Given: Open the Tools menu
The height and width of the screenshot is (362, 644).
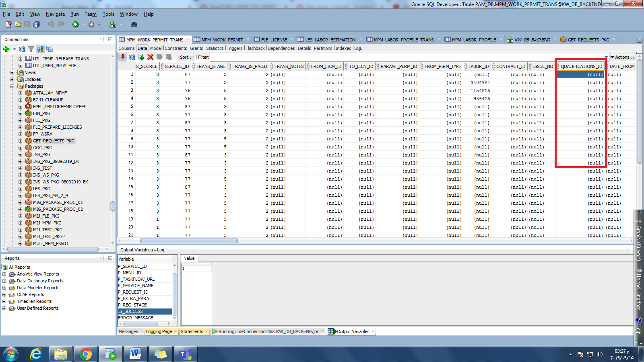Looking at the screenshot, I should [108, 14].
